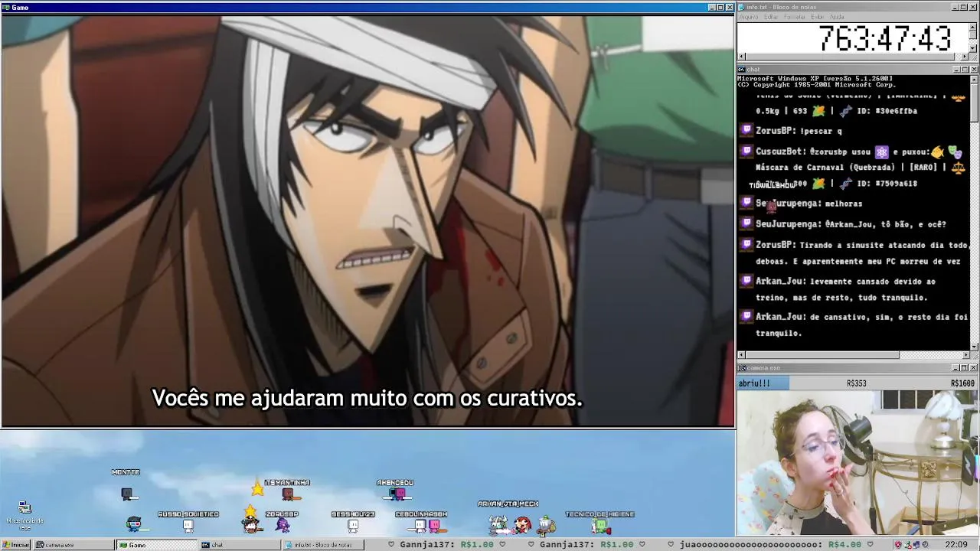Click Twitch badge beside SeuJurupenga melhoras
The width and height of the screenshot is (980, 551).
tap(746, 203)
